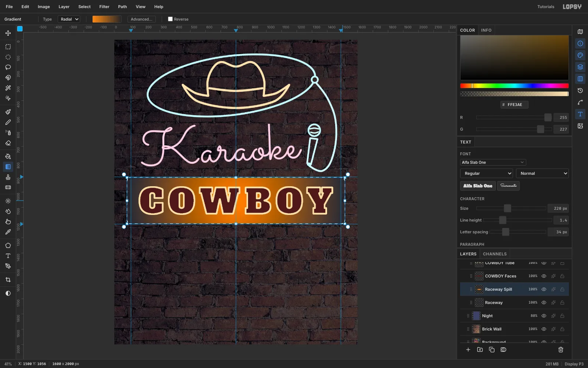Select the rectangular marquee tool

coord(8,47)
